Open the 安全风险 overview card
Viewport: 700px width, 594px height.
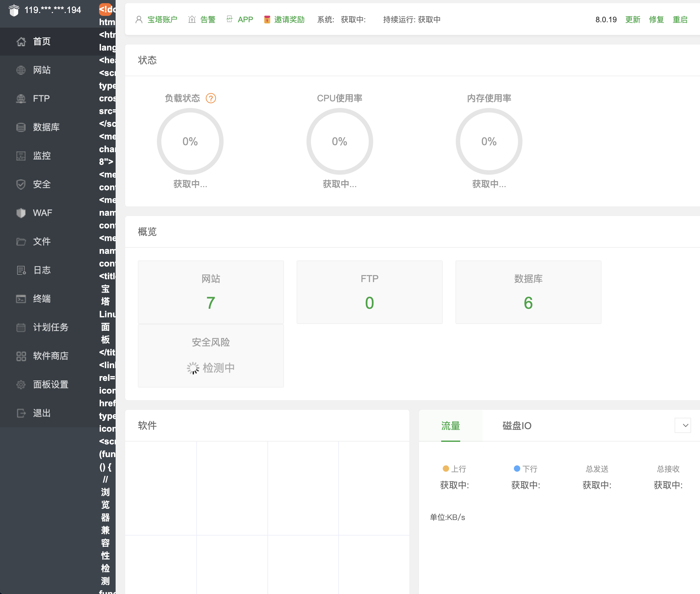point(211,355)
